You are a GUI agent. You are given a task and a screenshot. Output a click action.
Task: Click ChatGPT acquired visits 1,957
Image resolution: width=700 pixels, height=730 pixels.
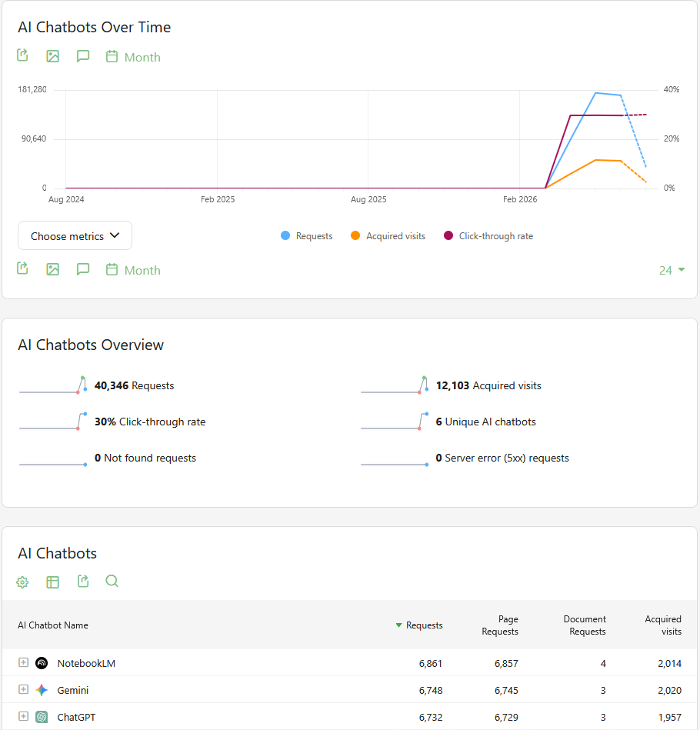tap(670, 718)
